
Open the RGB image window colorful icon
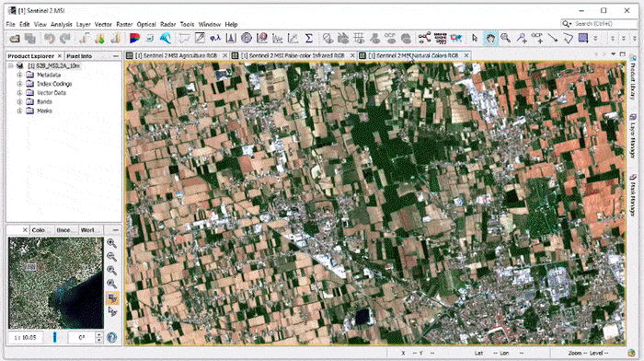tap(134, 39)
